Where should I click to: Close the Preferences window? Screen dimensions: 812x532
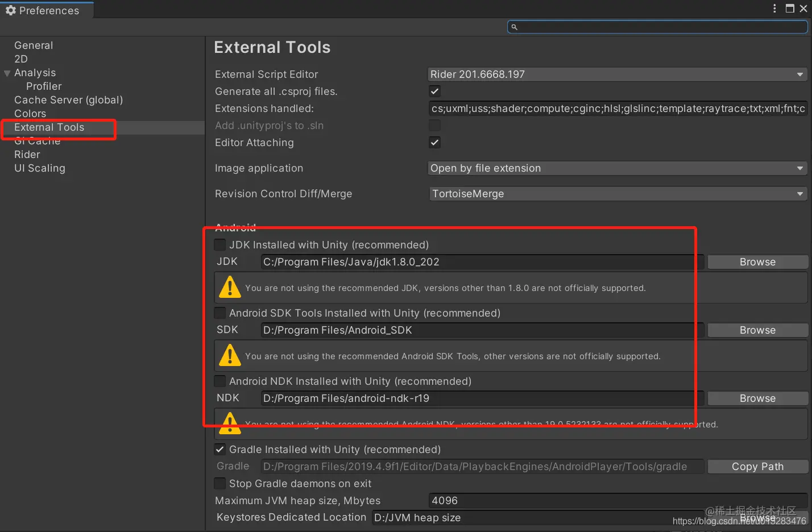coord(803,8)
